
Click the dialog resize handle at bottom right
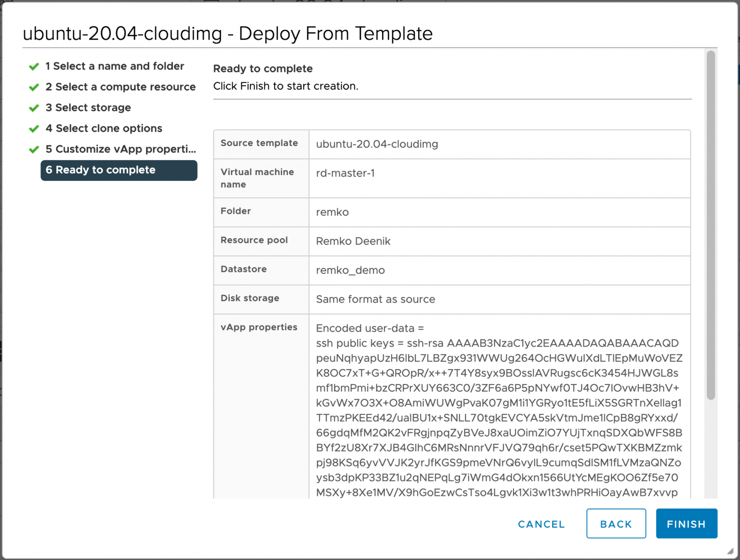point(730,552)
